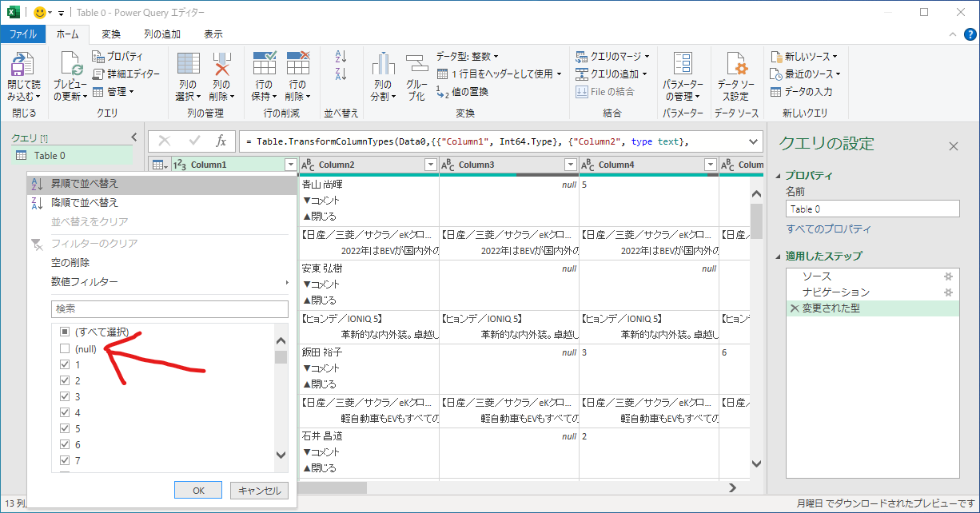This screenshot has height=513, width=980.
Task: Select 昇順で並べ替え in filter menu
Action: 85,184
